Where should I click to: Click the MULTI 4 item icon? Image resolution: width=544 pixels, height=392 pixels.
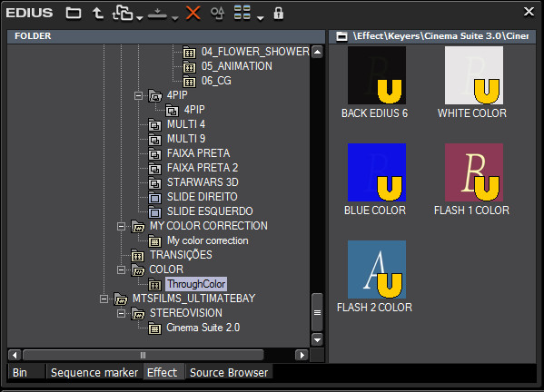tap(154, 125)
